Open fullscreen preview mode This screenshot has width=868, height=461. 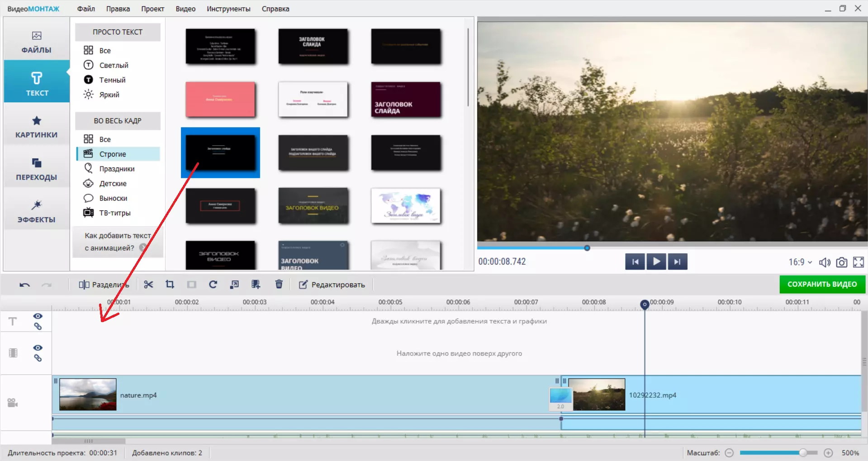pos(858,262)
